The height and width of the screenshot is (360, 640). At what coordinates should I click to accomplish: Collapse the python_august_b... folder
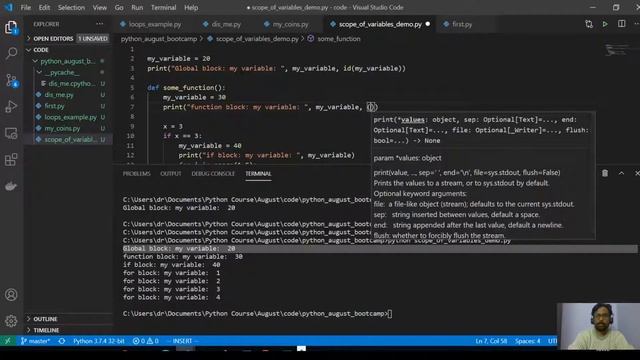tap(68, 61)
